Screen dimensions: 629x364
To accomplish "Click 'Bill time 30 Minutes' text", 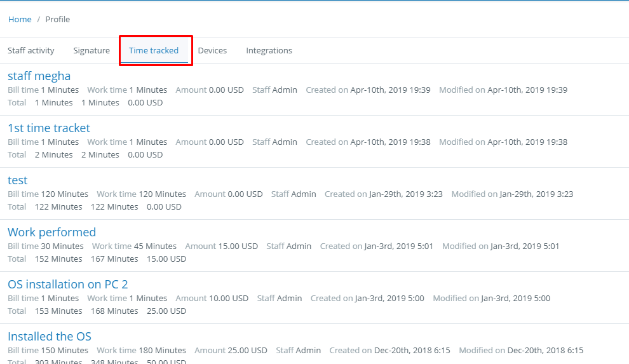I will coord(45,246).
